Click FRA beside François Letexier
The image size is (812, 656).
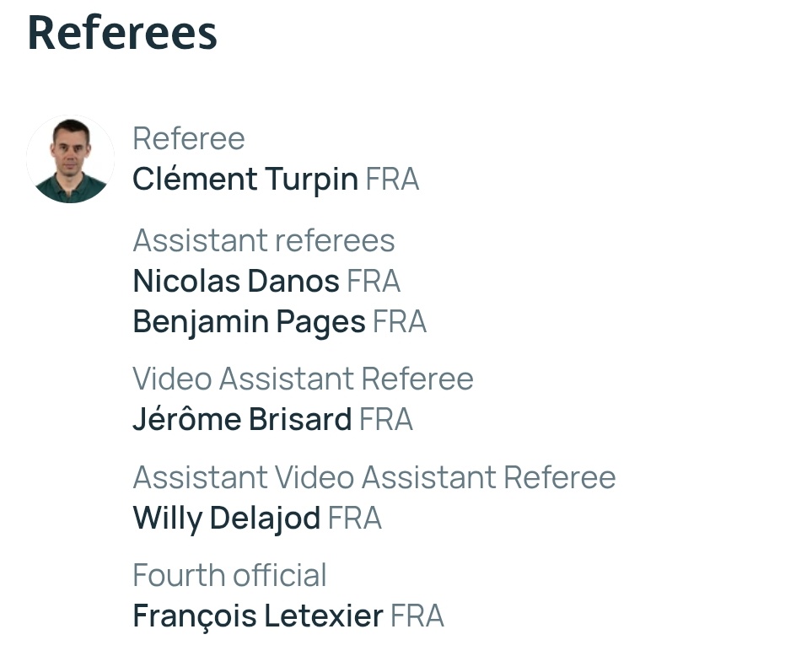(417, 616)
